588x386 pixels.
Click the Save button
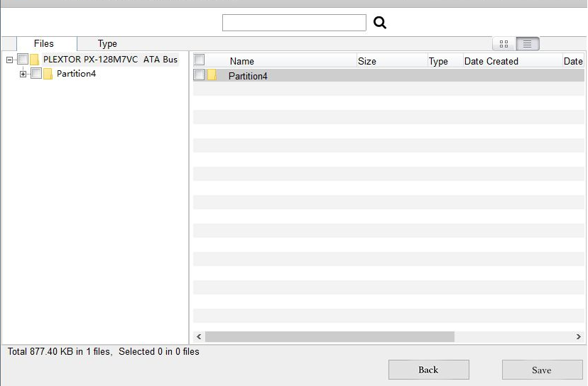coord(542,370)
